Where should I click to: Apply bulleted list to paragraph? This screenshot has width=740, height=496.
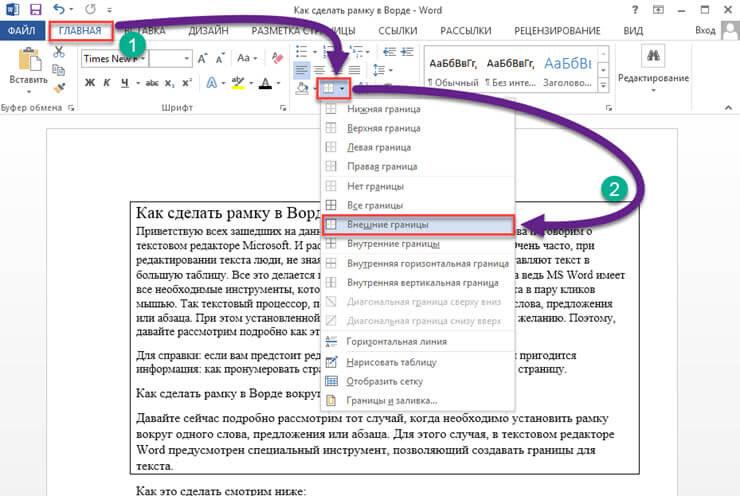click(x=301, y=51)
